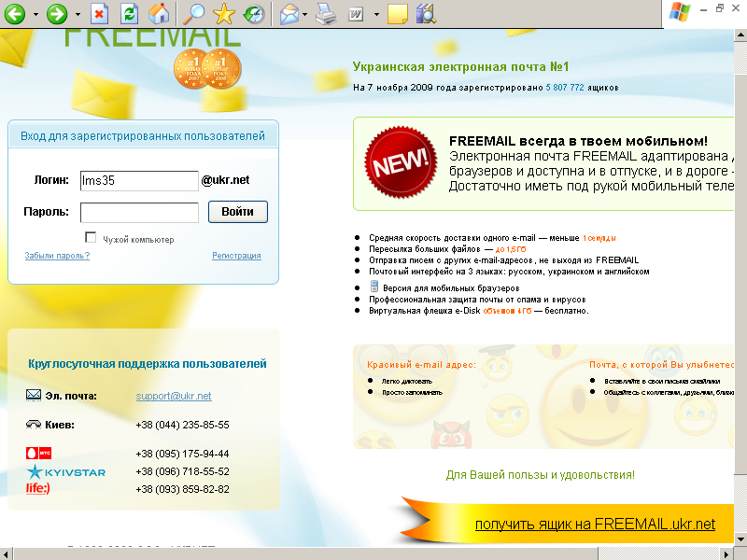Click the vertical scrollbar up arrow
This screenshot has width=747, height=560.
[740, 35]
